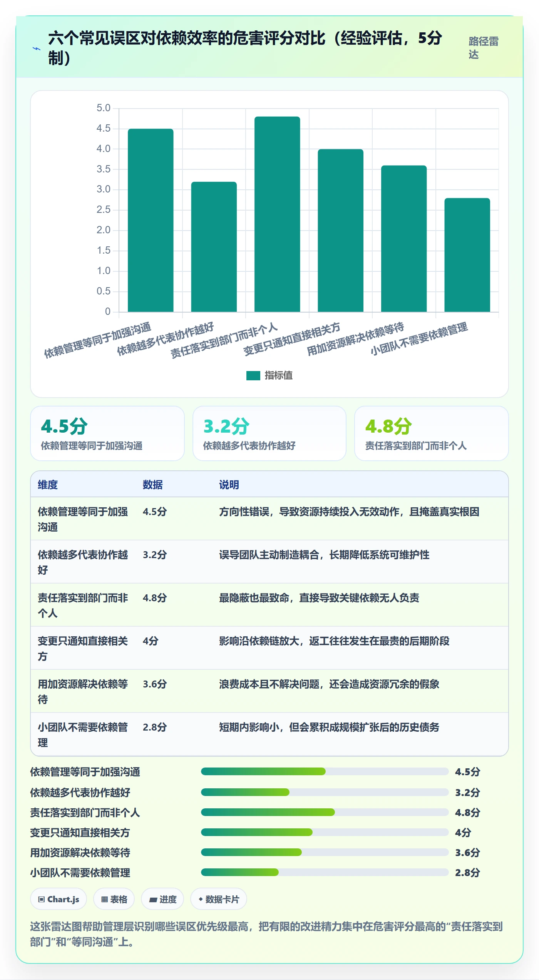Select the 进度 tag chip
This screenshot has width=539, height=980.
162,899
